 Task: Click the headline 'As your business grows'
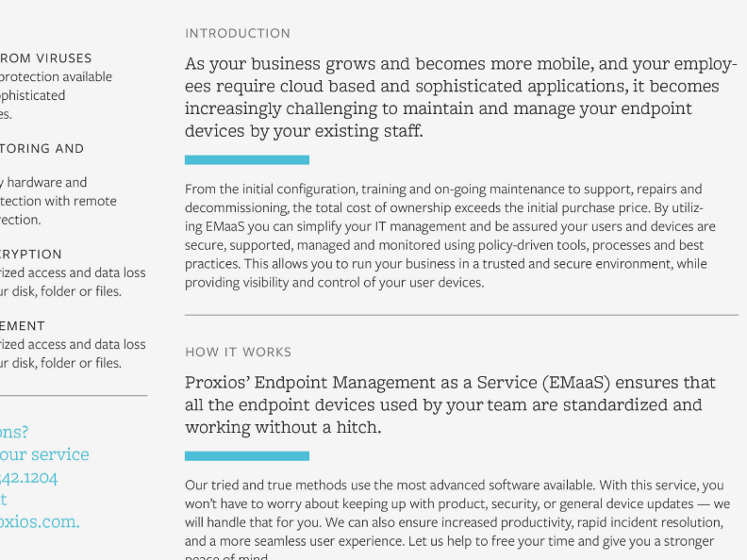460,97
